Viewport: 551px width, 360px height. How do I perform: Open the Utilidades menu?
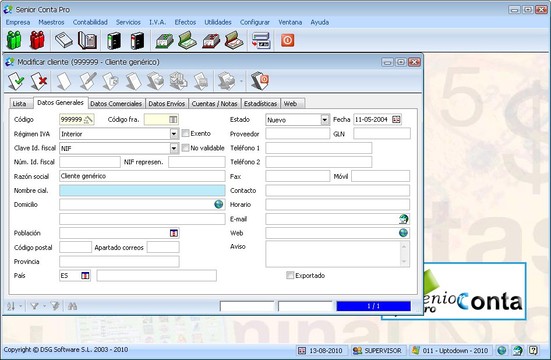[x=218, y=22]
